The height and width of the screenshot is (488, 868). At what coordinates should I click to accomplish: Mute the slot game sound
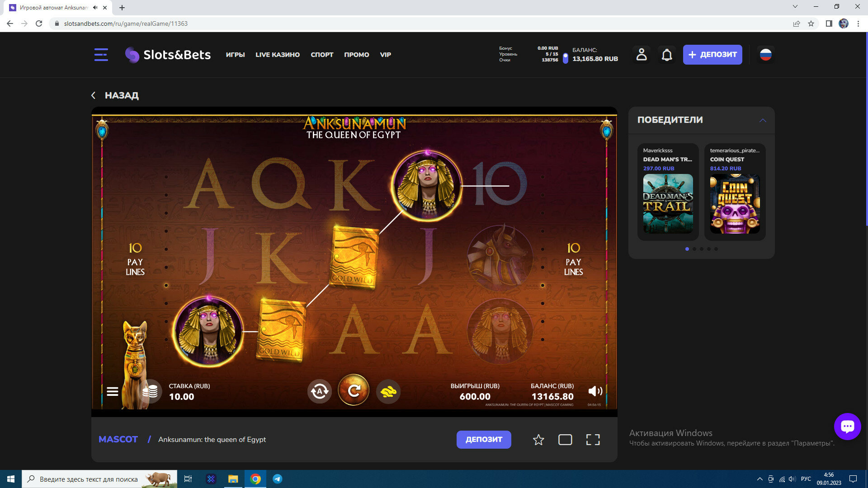tap(595, 391)
